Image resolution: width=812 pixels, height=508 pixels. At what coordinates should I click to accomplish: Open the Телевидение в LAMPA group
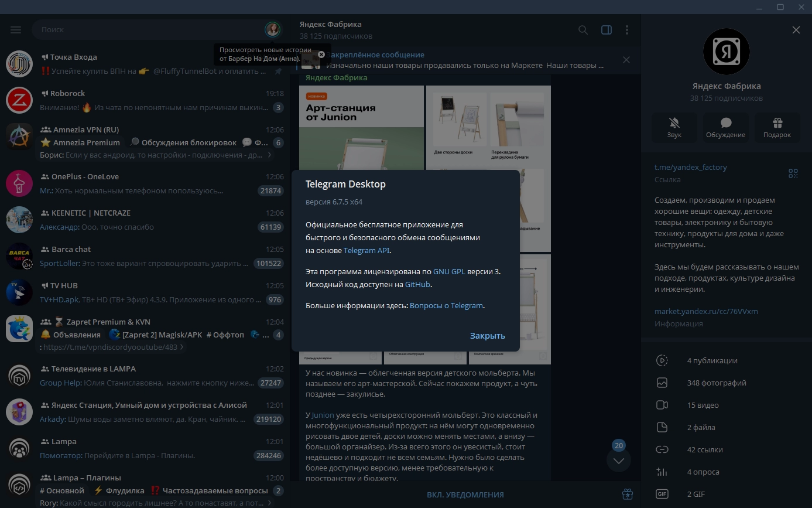coord(145,376)
